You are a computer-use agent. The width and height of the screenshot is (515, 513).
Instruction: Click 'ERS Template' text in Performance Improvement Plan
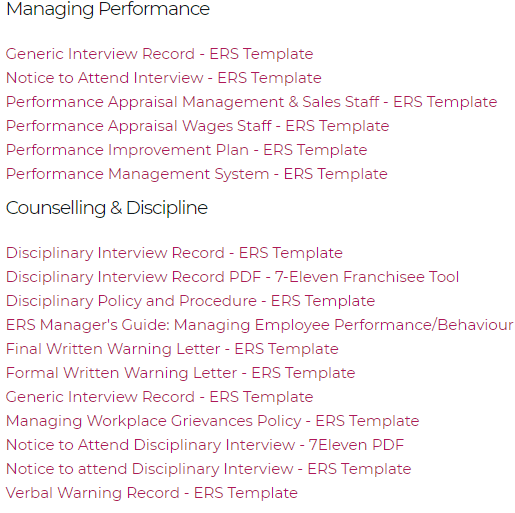tap(315, 150)
